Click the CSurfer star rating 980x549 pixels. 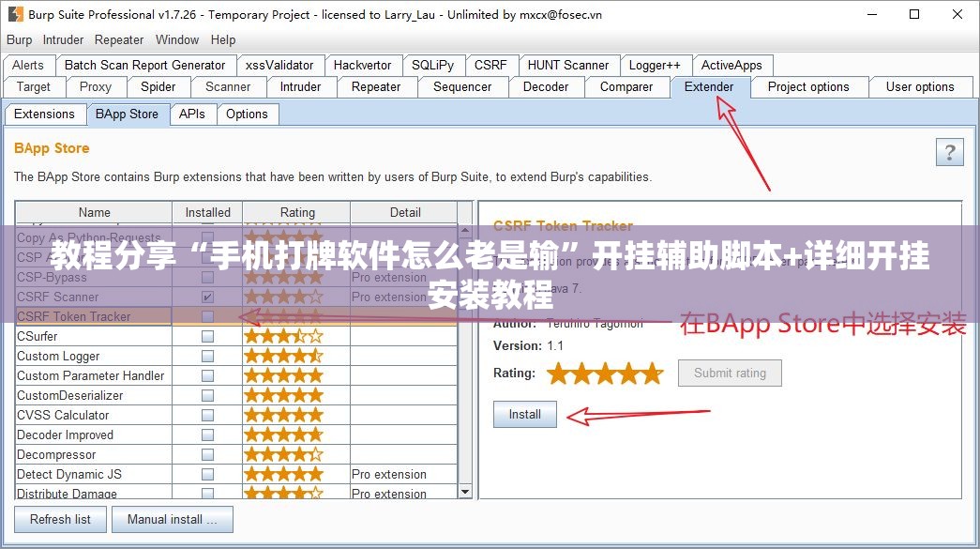tap(284, 336)
